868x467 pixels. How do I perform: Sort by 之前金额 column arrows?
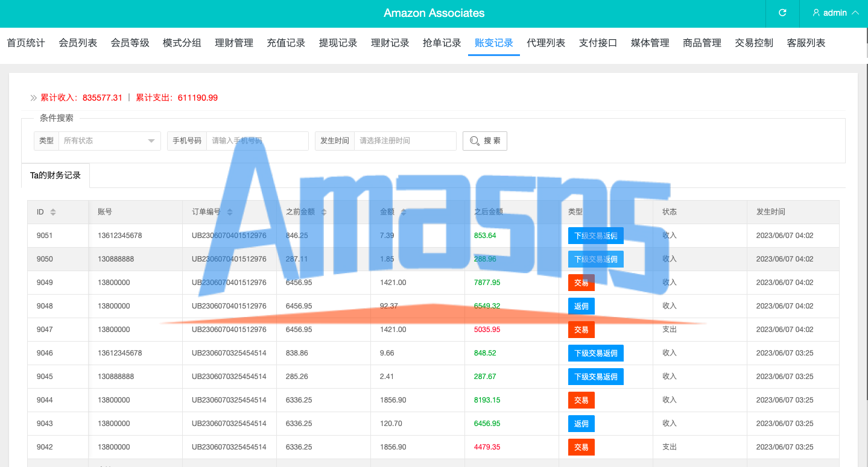pyautogui.click(x=324, y=212)
